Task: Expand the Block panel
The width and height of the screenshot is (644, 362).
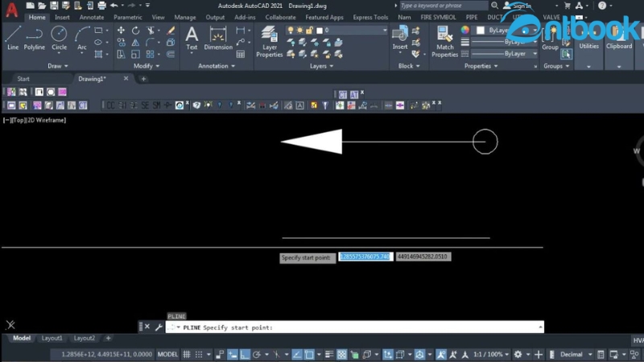Action: click(409, 66)
